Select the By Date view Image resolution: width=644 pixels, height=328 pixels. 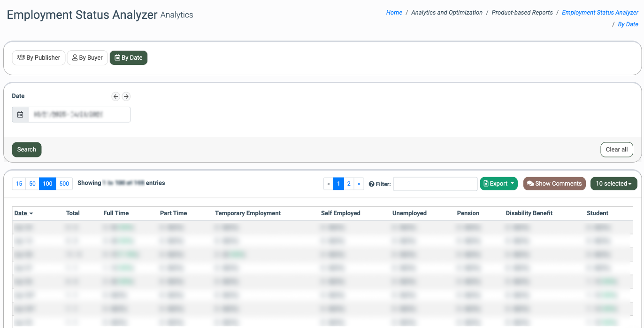coord(129,58)
